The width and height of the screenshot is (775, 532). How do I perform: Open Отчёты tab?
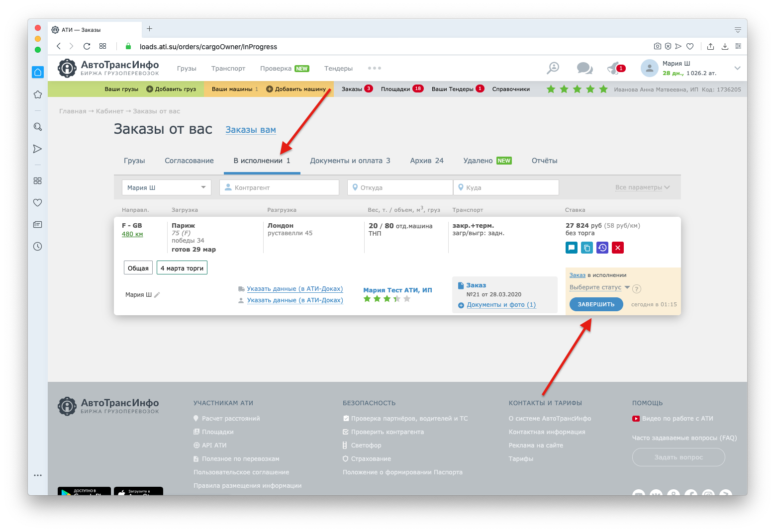click(x=544, y=161)
